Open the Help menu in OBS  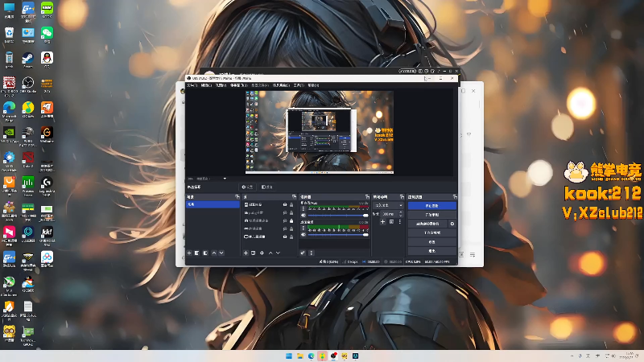pyautogui.click(x=313, y=85)
